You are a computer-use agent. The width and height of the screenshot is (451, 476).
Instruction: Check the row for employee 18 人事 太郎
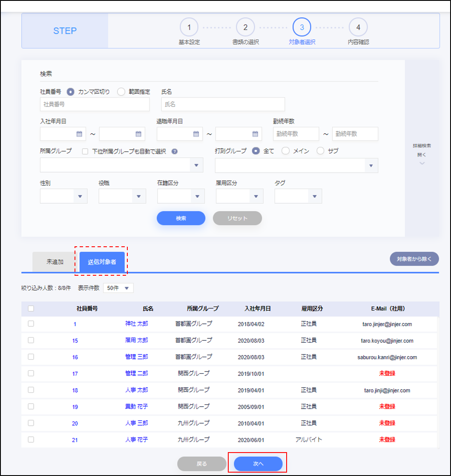point(31,390)
